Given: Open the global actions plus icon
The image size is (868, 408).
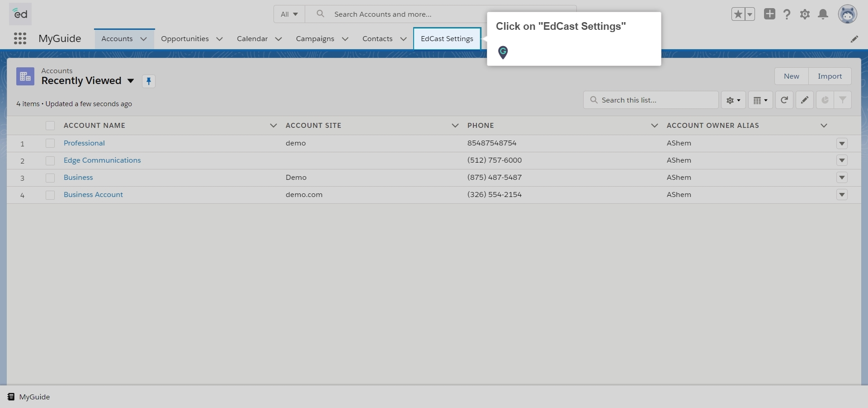Looking at the screenshot, I should (769, 14).
